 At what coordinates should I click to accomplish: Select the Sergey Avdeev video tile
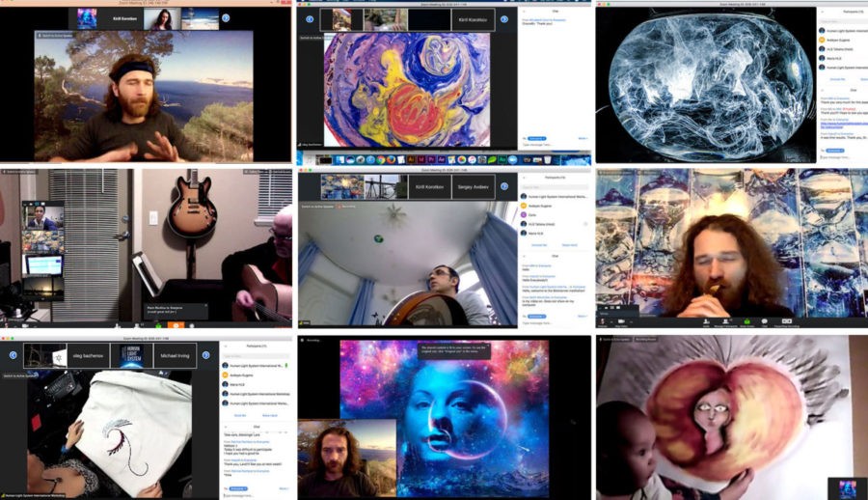[475, 185]
